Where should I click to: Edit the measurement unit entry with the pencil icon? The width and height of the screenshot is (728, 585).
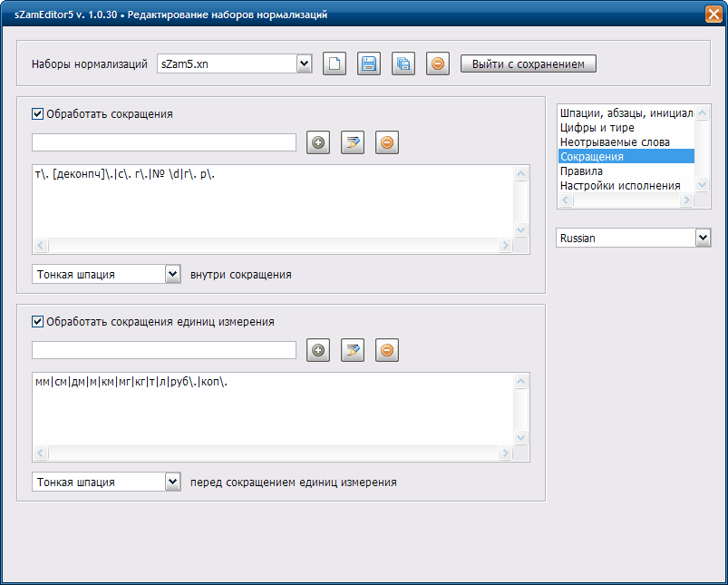click(x=353, y=350)
